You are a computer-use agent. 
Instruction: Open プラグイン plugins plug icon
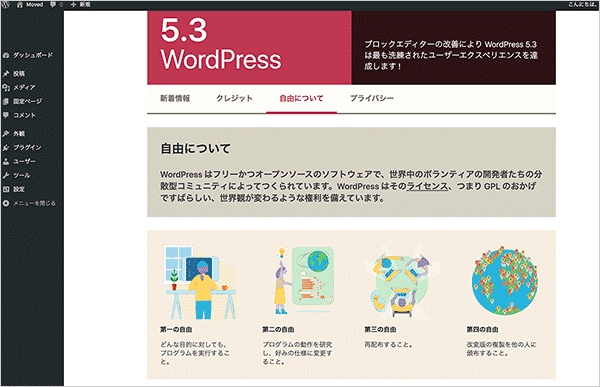click(x=6, y=147)
